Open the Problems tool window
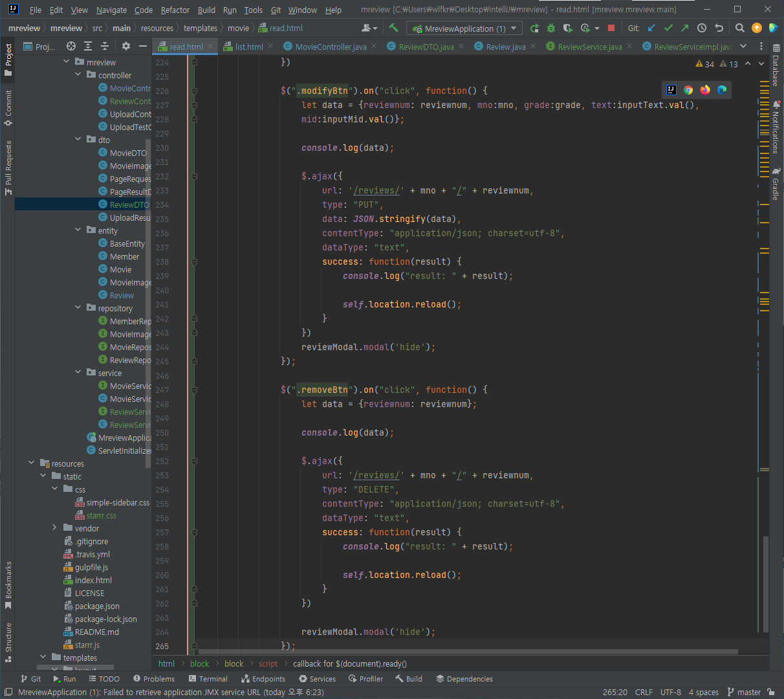This screenshot has width=784, height=699. [x=153, y=679]
